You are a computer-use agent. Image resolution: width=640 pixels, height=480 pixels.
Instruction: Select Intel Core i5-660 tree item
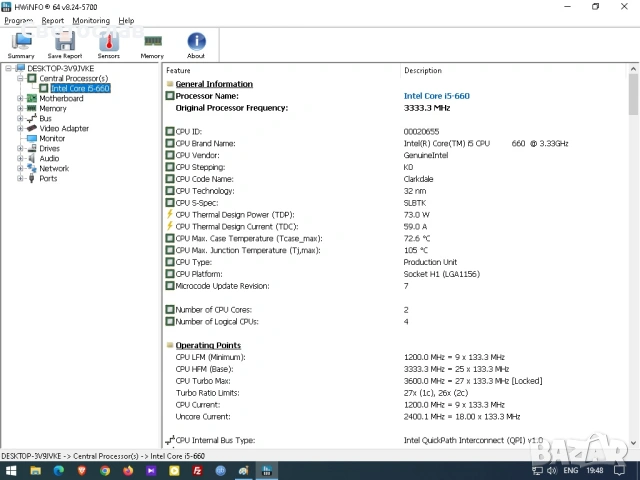(x=80, y=88)
